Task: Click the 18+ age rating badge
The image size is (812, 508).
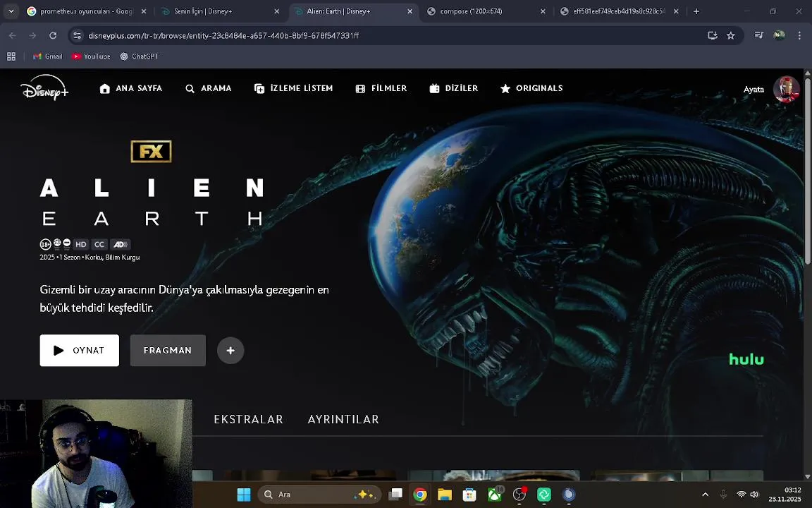Action: tap(46, 244)
